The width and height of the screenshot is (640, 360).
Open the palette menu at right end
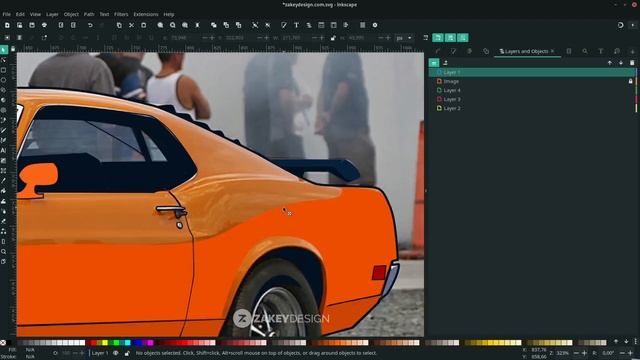(636, 342)
